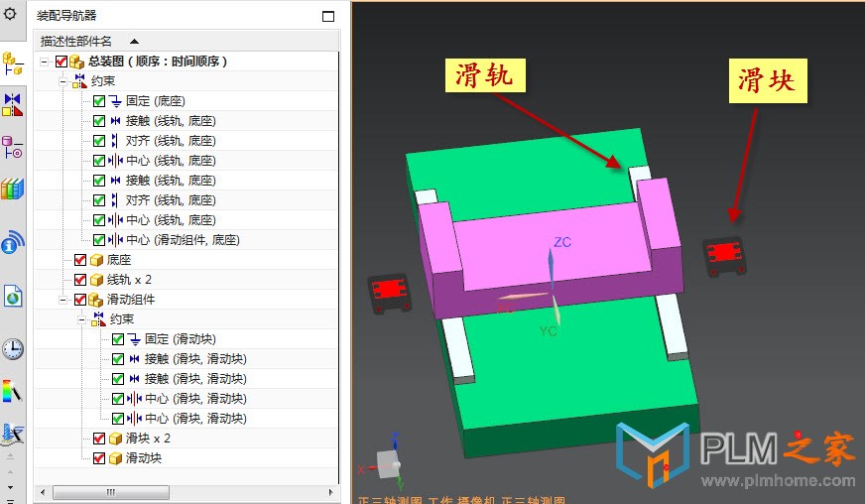Collapse the 滑动组件 subassembly node
The height and width of the screenshot is (504, 865).
(62, 301)
